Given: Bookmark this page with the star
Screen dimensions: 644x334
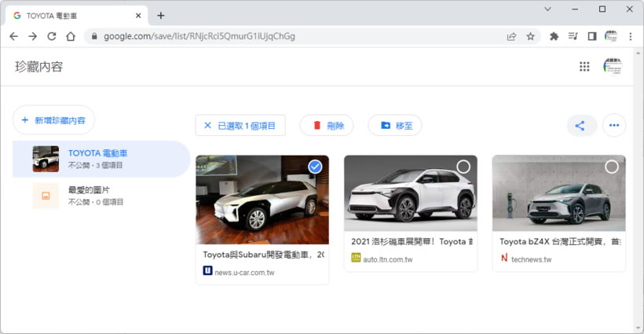Looking at the screenshot, I should pos(531,37).
